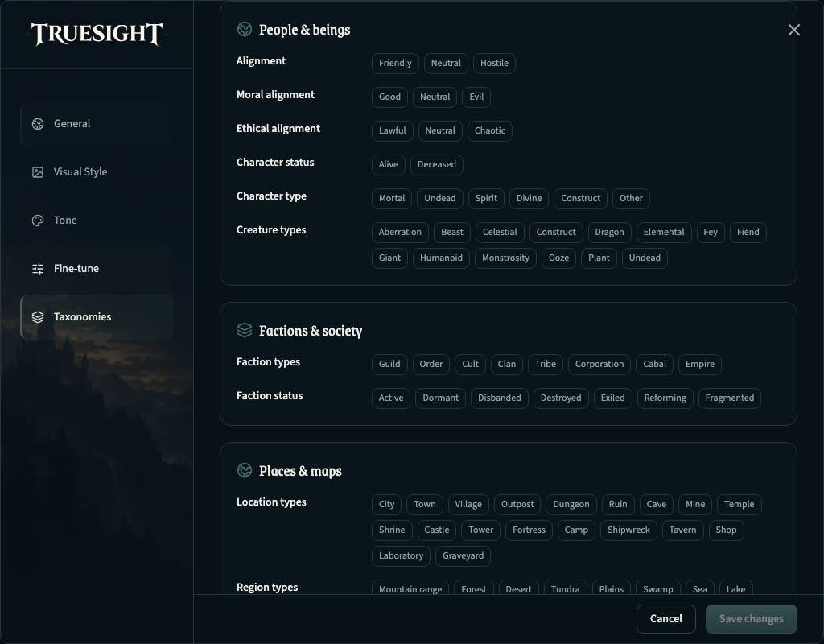The image size is (824, 644).
Task: Select the Spirit character type tag
Action: point(486,198)
